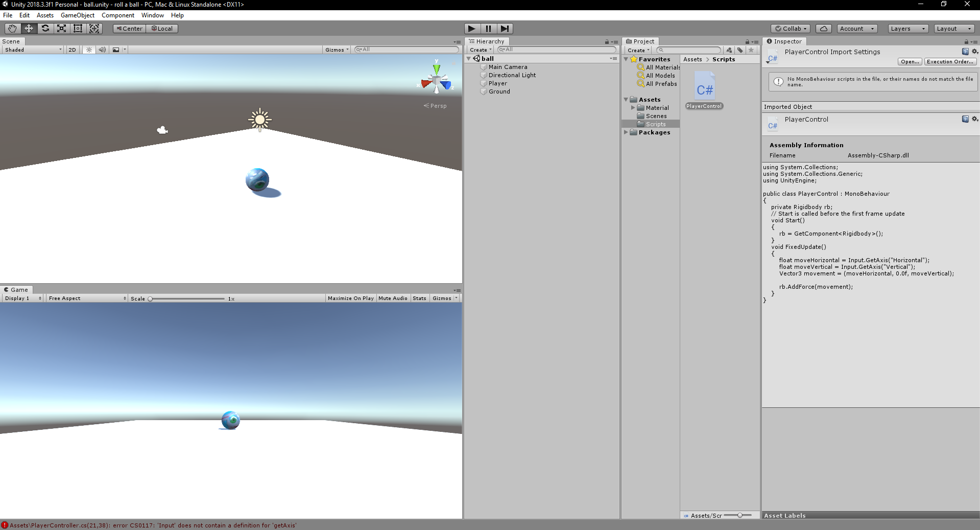
Task: Toggle Mute Audio in Game view
Action: (393, 298)
